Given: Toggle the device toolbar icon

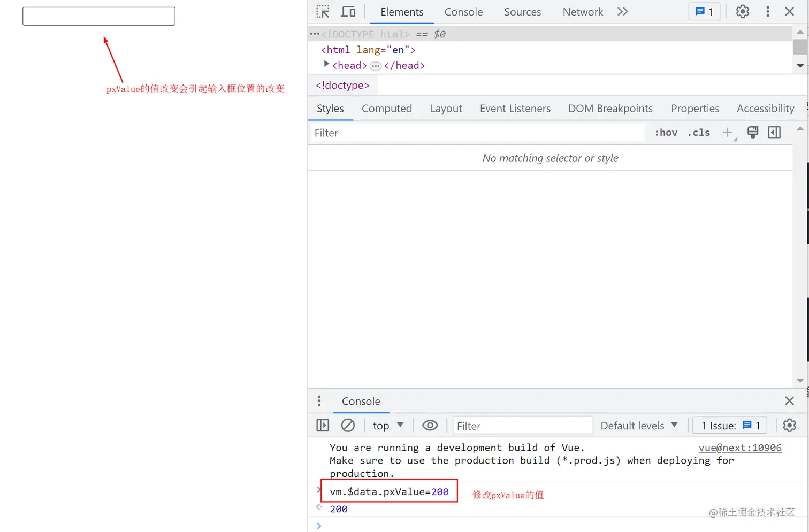Looking at the screenshot, I should tap(348, 12).
